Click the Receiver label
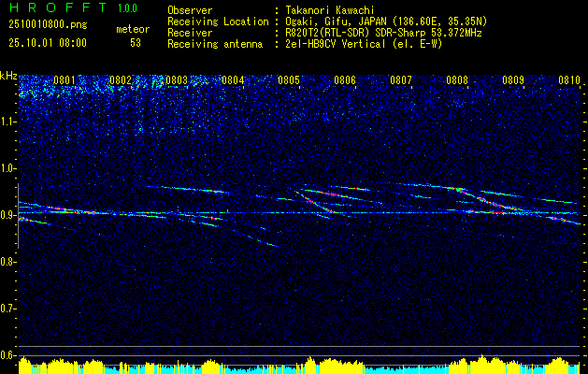Viewport: 588px width, 374px height. coord(190,33)
